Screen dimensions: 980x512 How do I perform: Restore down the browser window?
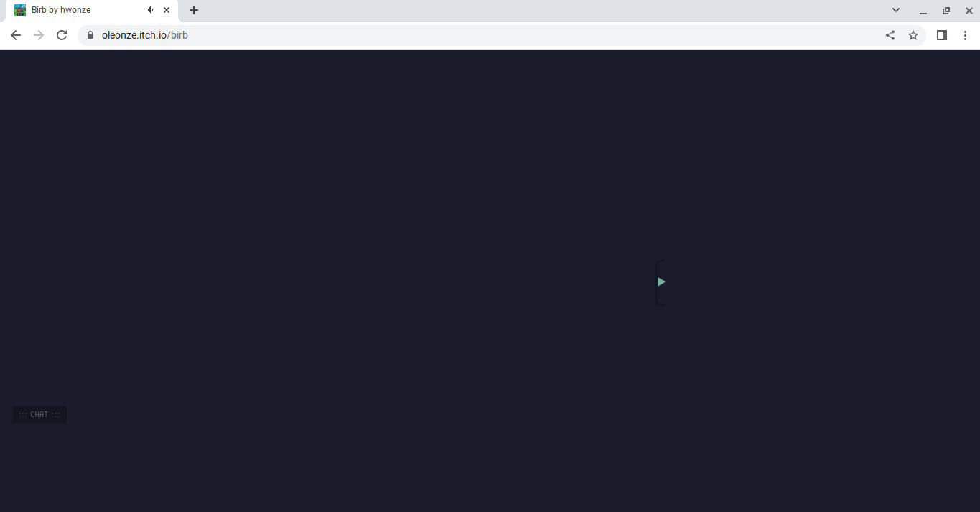pyautogui.click(x=946, y=11)
